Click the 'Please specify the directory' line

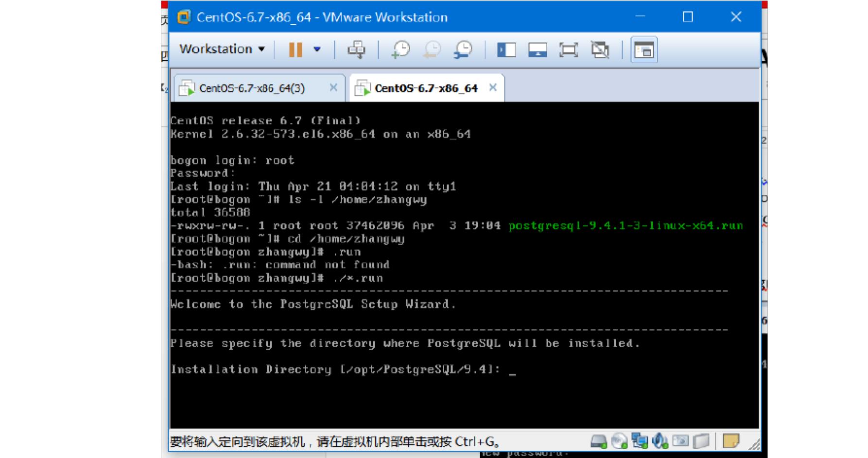pyautogui.click(x=405, y=343)
